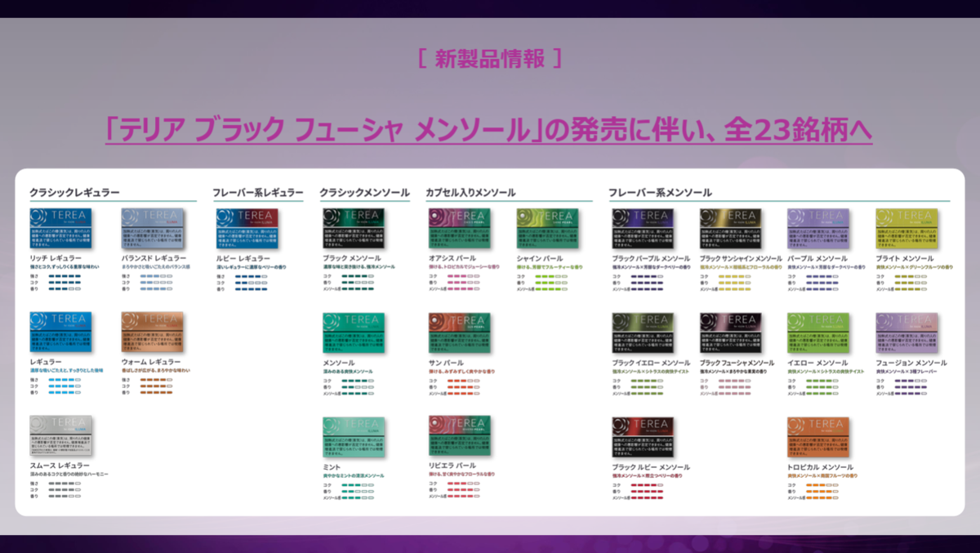Select the パープル メンソール pack image
This screenshot has width=980, height=553.
pos(818,228)
